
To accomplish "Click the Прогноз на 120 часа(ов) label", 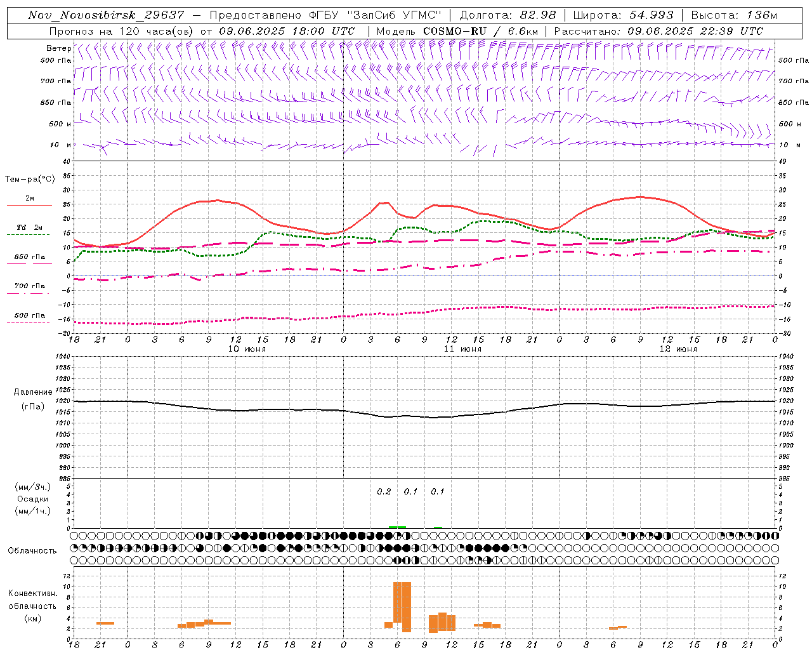I will click(122, 31).
